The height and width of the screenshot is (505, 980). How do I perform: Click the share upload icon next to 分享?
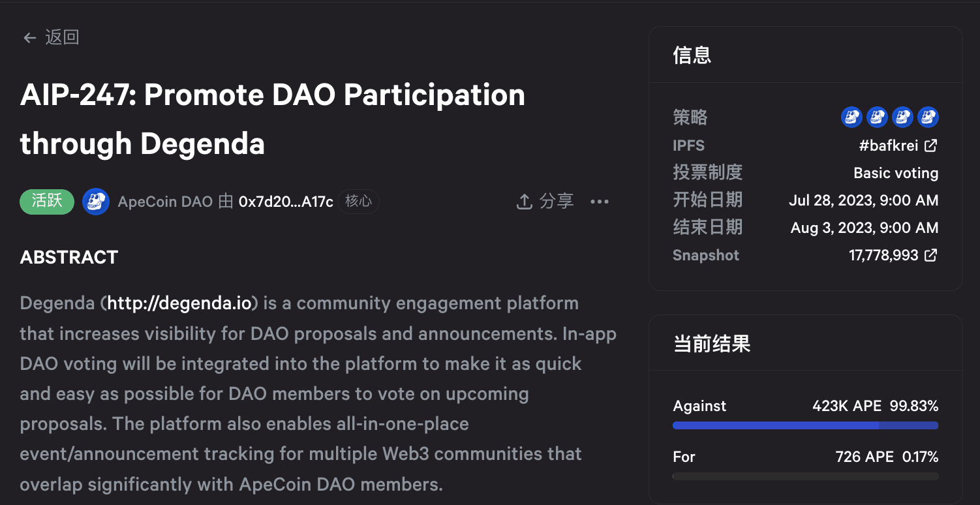click(x=525, y=202)
